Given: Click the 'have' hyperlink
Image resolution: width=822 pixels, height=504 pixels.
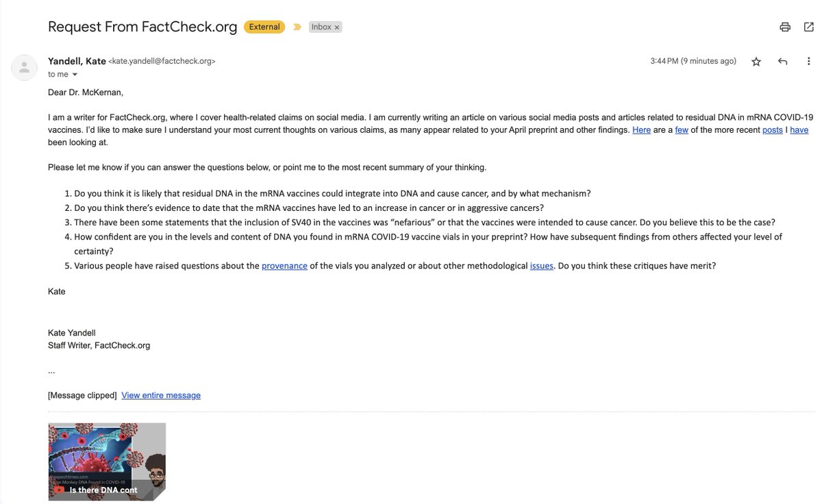Looking at the screenshot, I should pyautogui.click(x=799, y=129).
